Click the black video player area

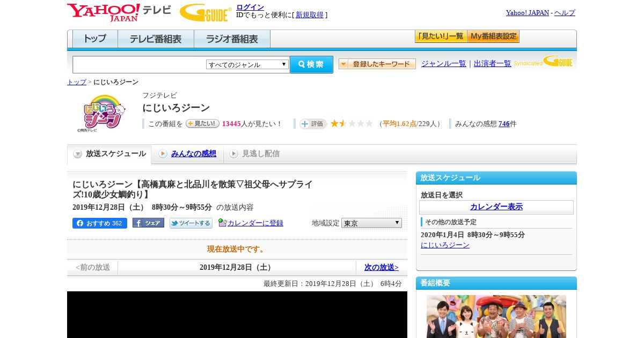237,314
